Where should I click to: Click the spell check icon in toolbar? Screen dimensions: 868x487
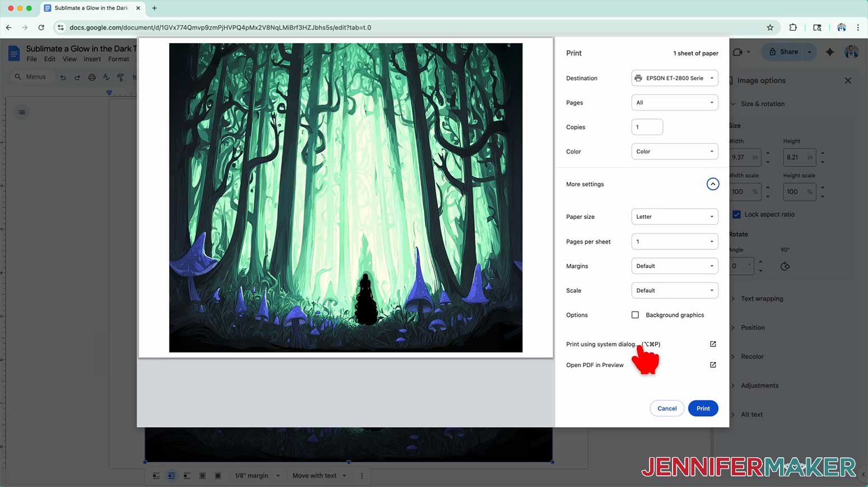tap(106, 77)
